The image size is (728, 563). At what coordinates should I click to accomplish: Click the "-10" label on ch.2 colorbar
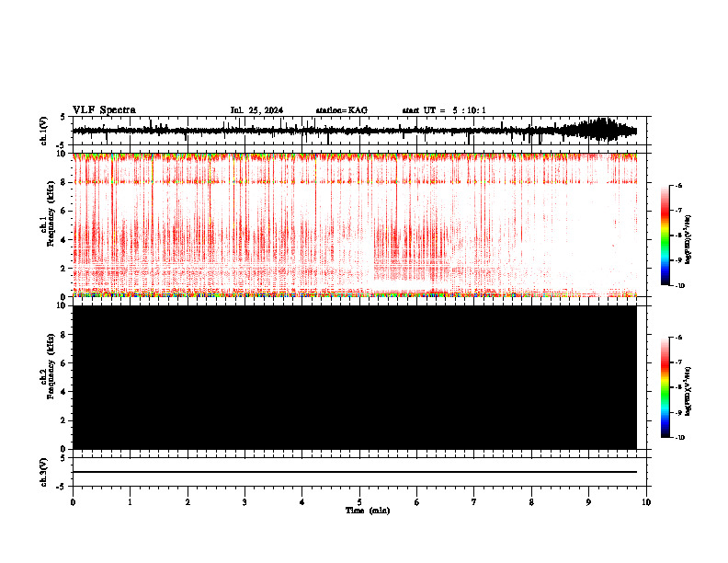click(679, 438)
